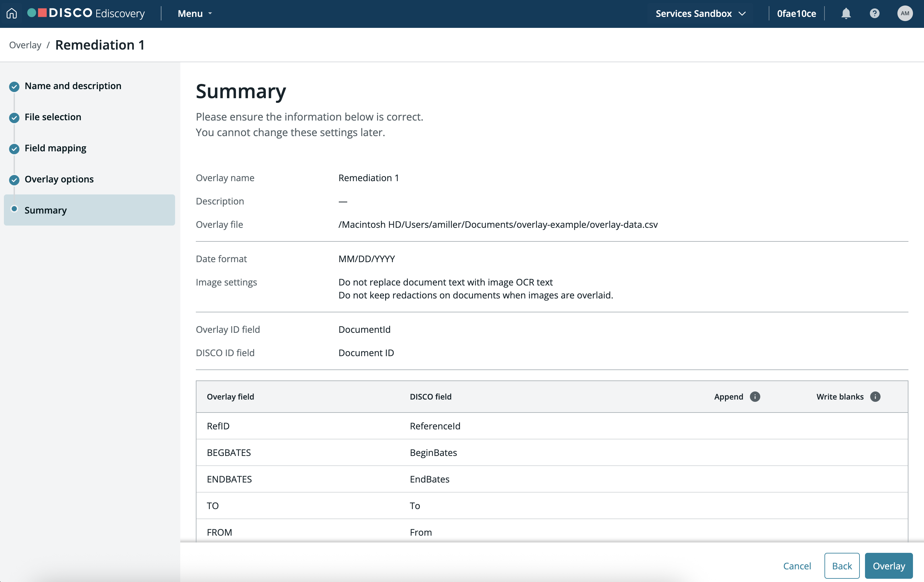Click the AM user avatar

coord(905,13)
